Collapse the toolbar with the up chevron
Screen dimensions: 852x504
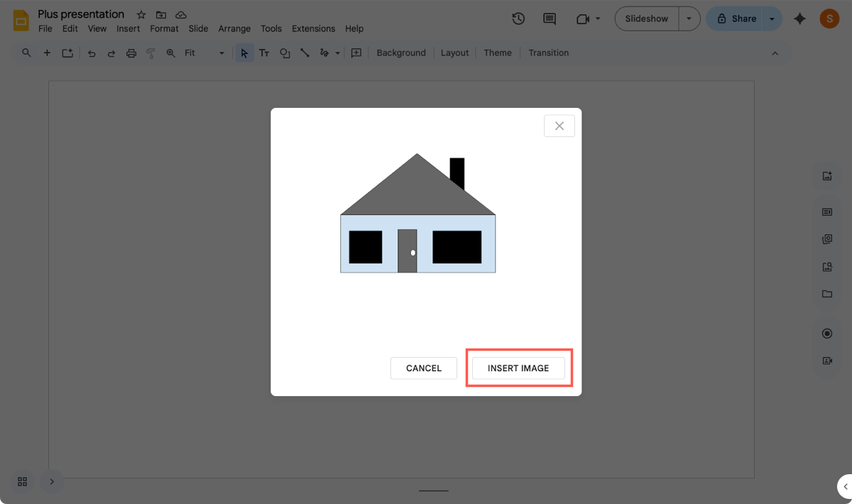775,53
